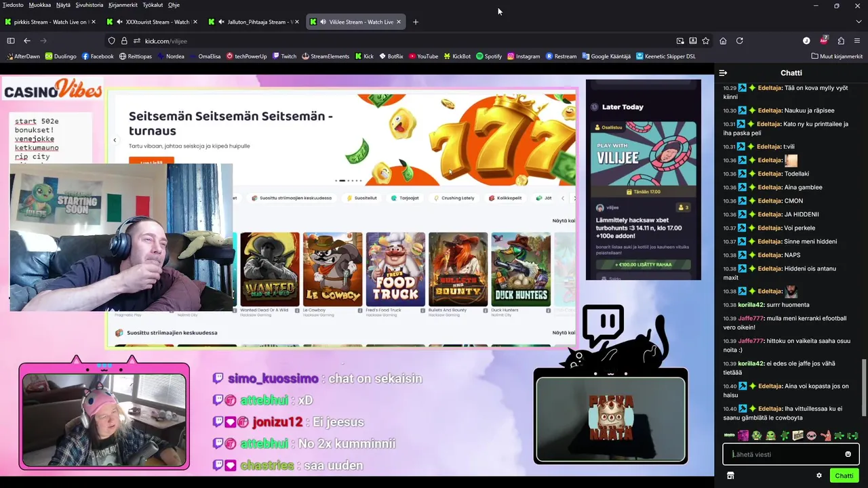Open chat settings gear

point(819,476)
